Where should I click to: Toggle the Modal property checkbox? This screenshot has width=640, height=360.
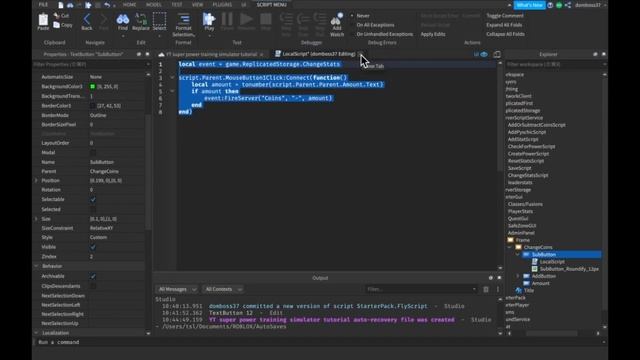pyautogui.click(x=93, y=152)
